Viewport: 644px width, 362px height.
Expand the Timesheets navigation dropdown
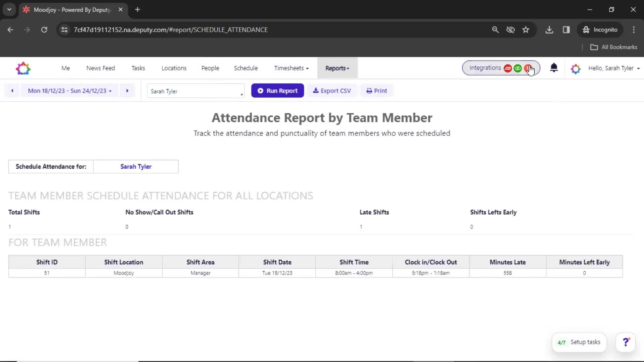(x=290, y=68)
